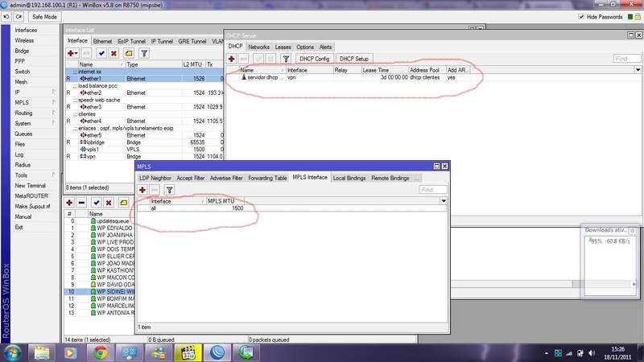The image size is (644, 362).
Task: Sort by L2 MTU column header
Action: coord(193,64)
